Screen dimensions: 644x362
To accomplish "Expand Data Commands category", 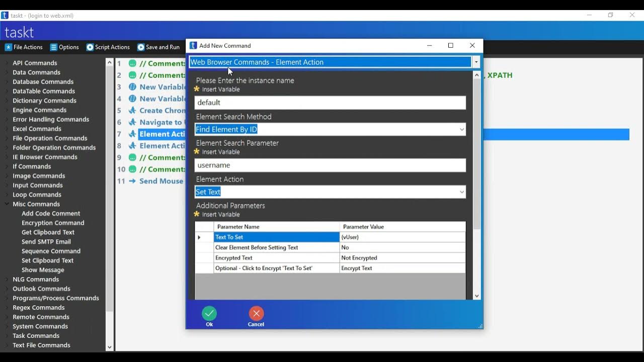I will pyautogui.click(x=7, y=72).
